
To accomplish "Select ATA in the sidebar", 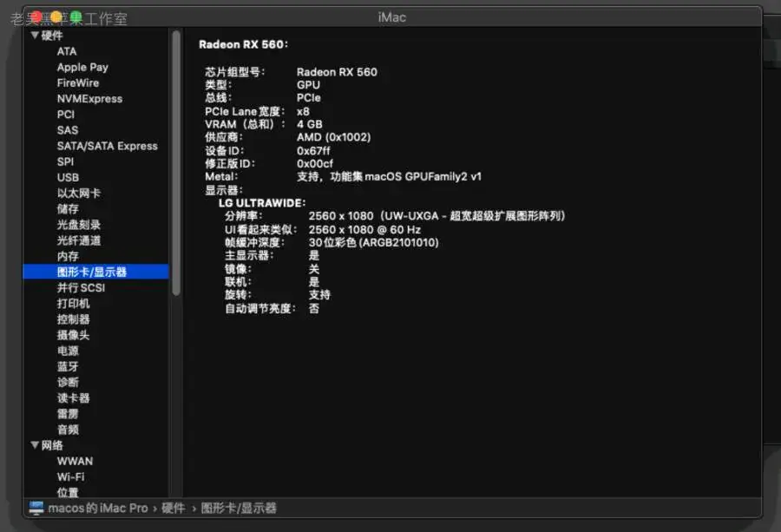I will pyautogui.click(x=67, y=51).
